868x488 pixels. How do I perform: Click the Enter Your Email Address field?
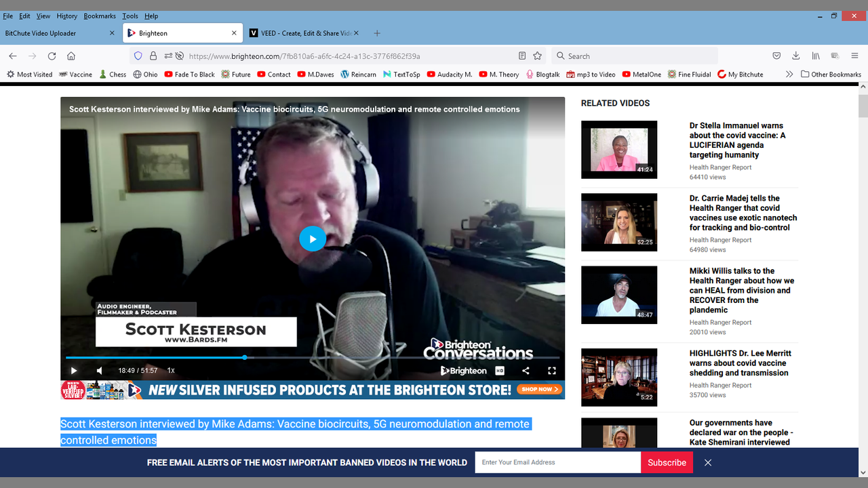[557, 462]
